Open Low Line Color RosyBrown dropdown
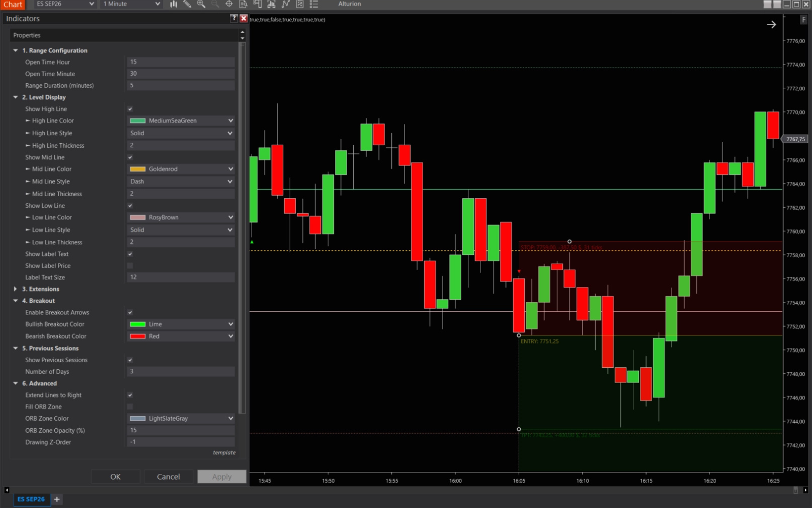The width and height of the screenshot is (812, 508). coord(181,217)
